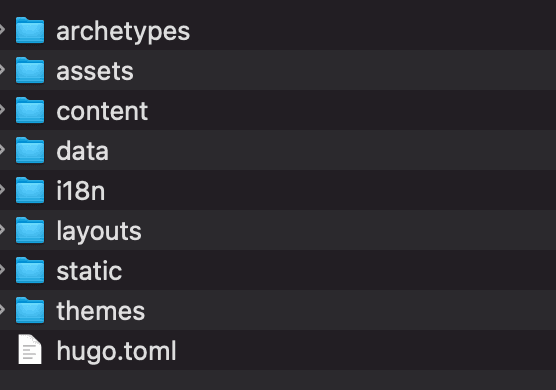The image size is (556, 390).
Task: Select the archetypes folder icon
Action: 30,30
